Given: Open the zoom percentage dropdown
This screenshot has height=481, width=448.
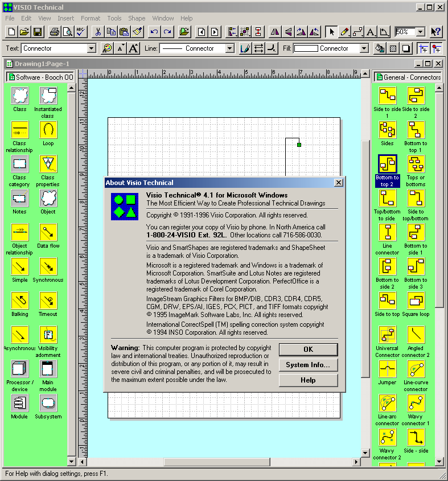Looking at the screenshot, I should pyautogui.click(x=421, y=32).
